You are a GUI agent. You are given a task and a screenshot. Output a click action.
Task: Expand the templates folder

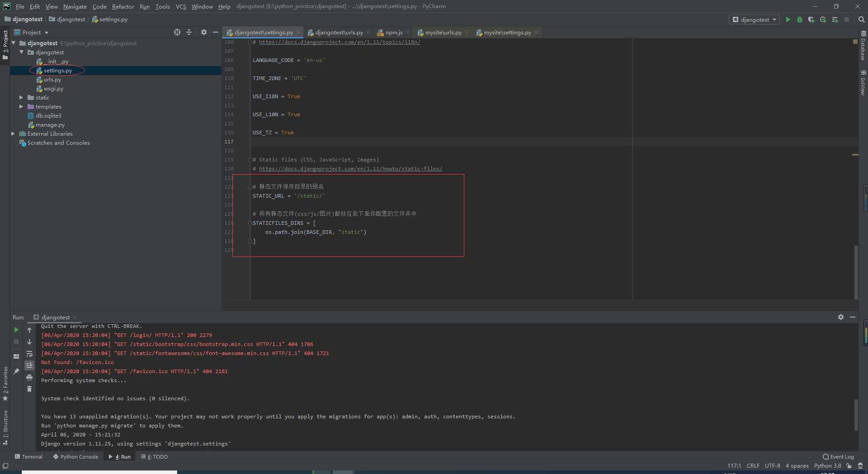click(x=21, y=106)
